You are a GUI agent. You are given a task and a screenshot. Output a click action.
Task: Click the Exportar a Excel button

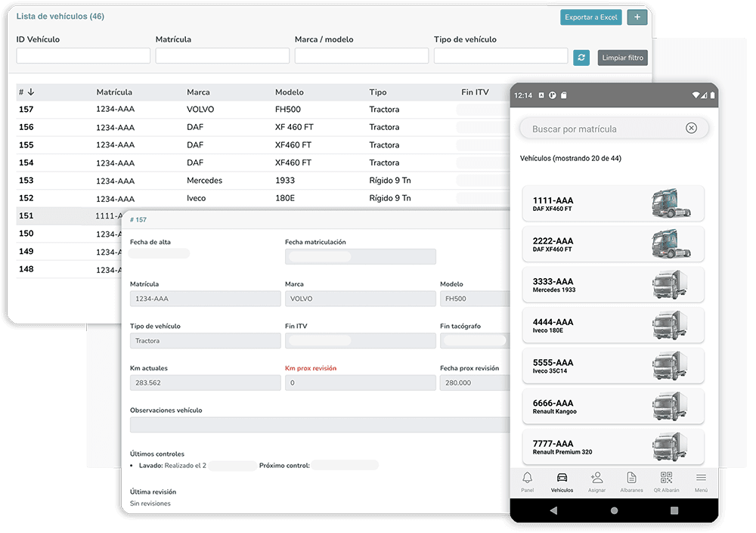click(590, 17)
